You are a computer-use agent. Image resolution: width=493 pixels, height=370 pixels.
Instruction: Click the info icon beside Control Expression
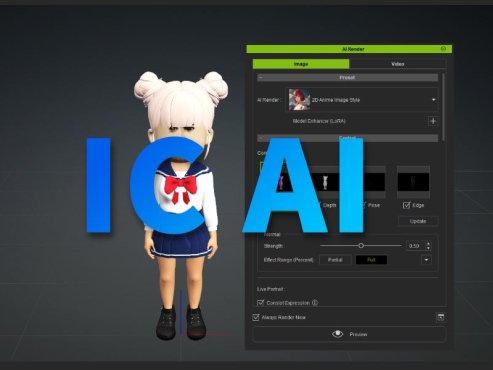pos(315,303)
